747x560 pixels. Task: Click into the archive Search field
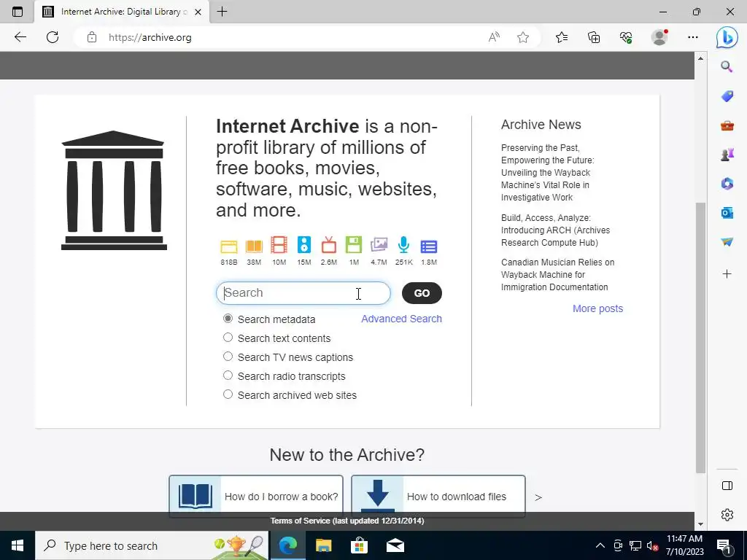[303, 293]
